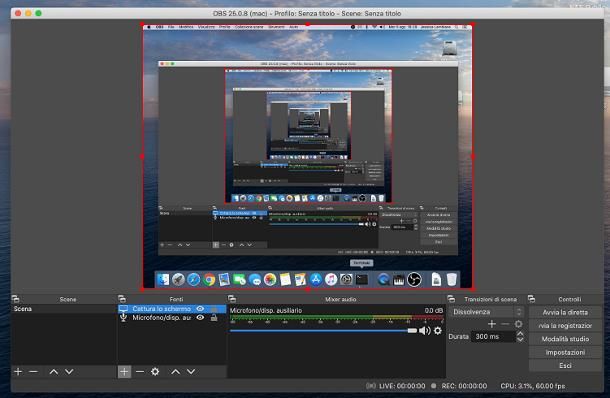The width and height of the screenshot is (610, 398).
Task: Move the scene down in the list
Action: [69, 372]
